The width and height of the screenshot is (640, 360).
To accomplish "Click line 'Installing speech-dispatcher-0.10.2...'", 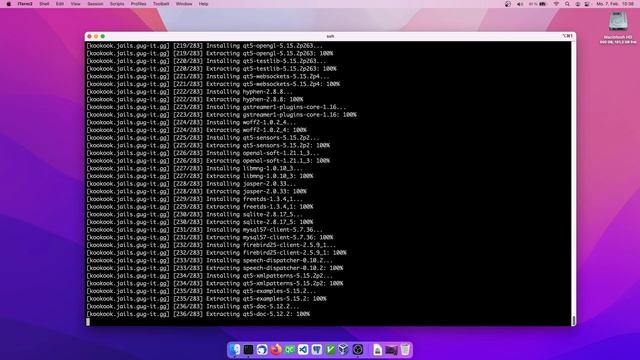I will coord(269,260).
